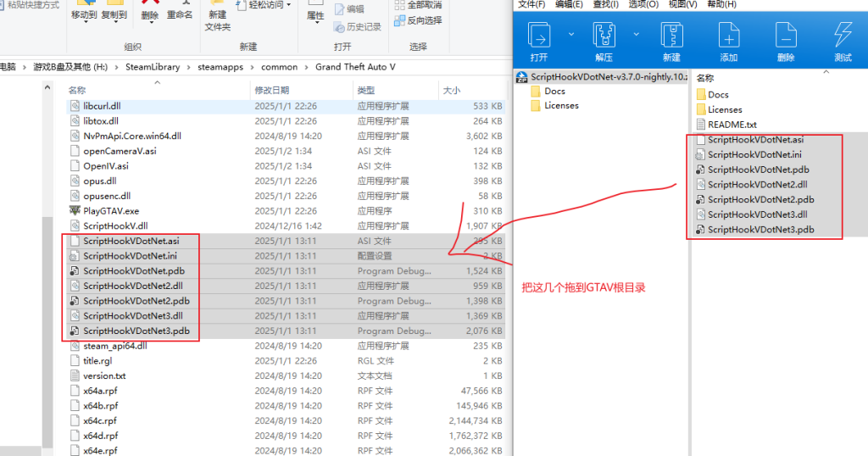Click SteamLibrary in the address path

[x=153, y=67]
